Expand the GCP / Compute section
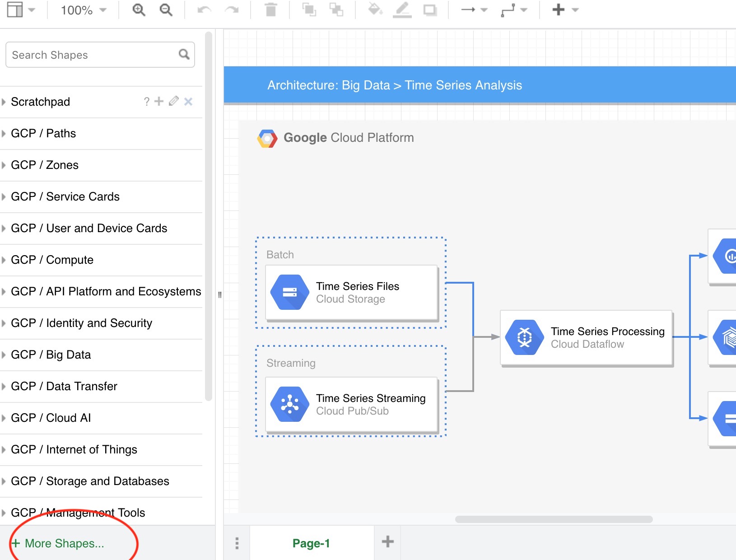Image resolution: width=736 pixels, height=560 pixels. (x=52, y=260)
